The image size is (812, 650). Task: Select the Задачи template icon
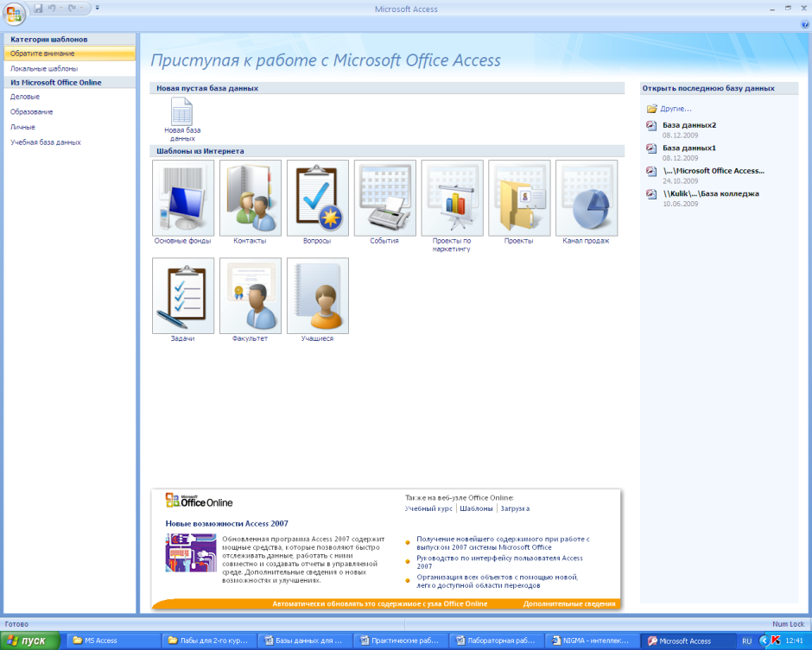183,295
